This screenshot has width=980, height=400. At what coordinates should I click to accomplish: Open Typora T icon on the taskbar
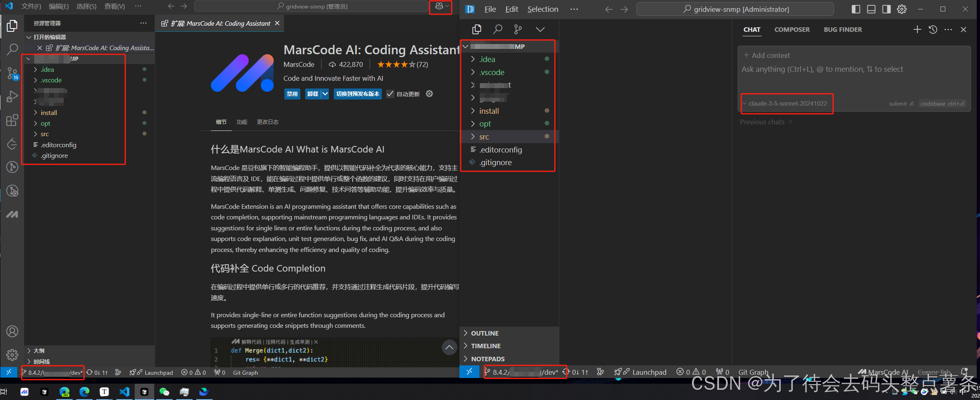[x=104, y=392]
